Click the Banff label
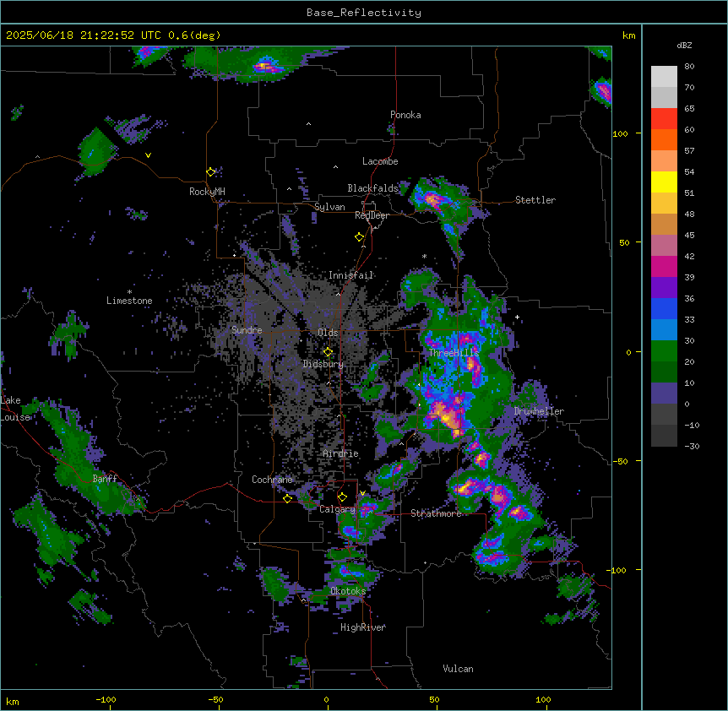This screenshot has height=711, width=728. pos(105,479)
